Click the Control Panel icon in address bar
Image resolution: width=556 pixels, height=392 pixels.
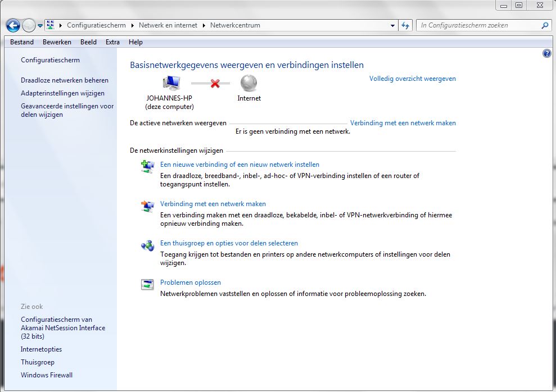51,25
